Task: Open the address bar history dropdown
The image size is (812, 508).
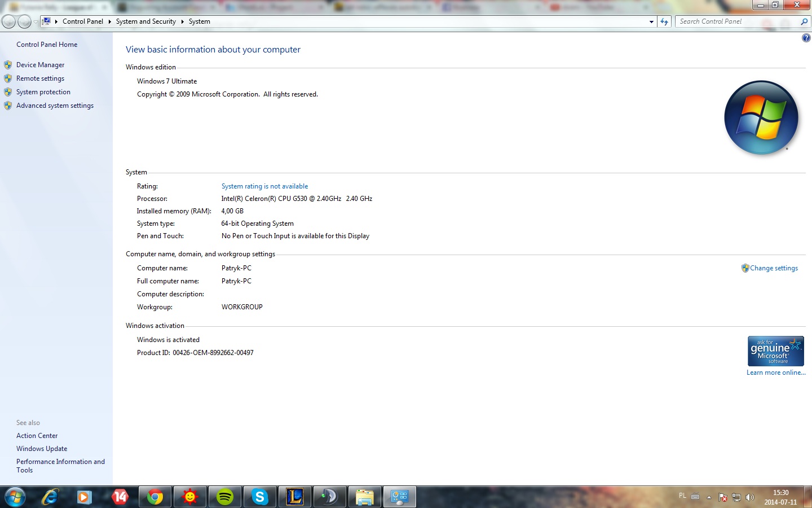Action: click(651, 21)
